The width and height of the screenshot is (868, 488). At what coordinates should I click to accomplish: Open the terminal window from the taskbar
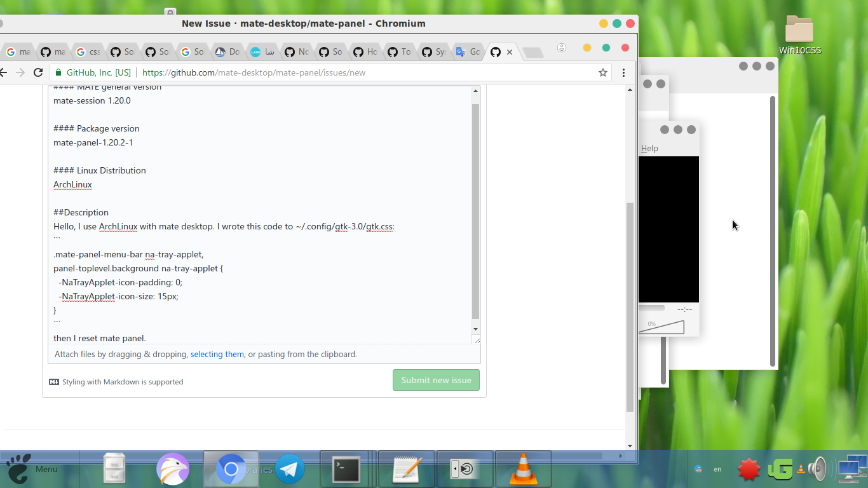(347, 469)
